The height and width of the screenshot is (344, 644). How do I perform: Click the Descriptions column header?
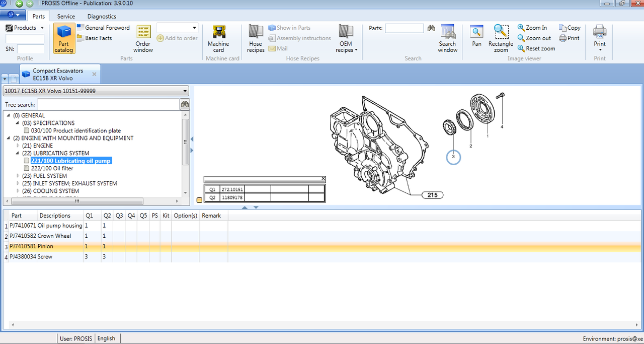point(60,216)
